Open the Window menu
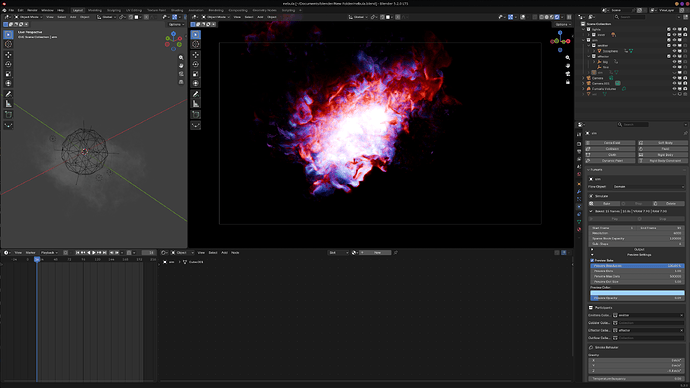 (x=47, y=10)
